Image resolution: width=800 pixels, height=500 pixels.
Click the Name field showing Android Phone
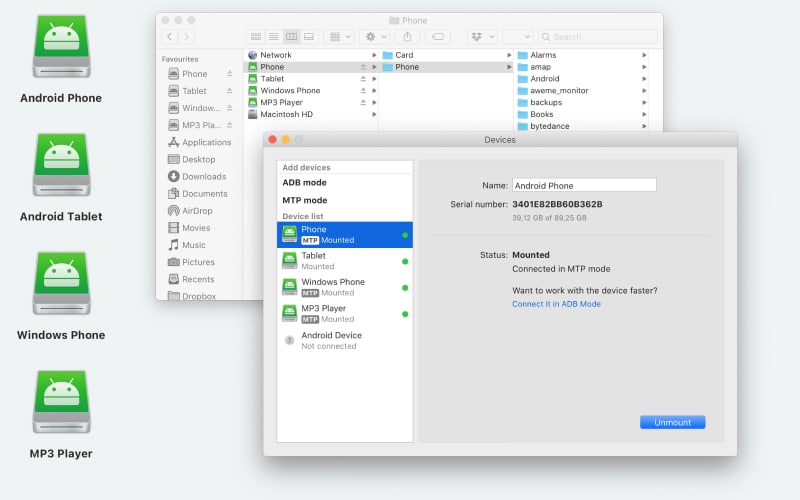pyautogui.click(x=584, y=185)
